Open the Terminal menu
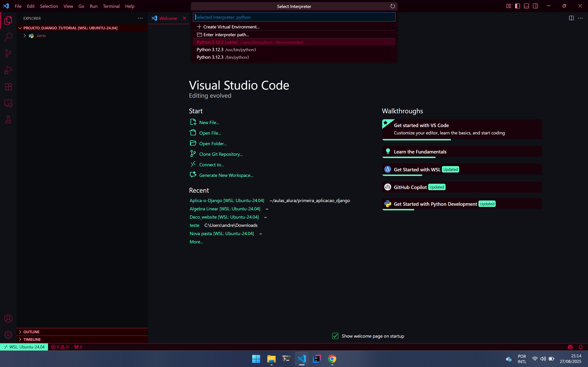588x367 pixels. pos(111,6)
